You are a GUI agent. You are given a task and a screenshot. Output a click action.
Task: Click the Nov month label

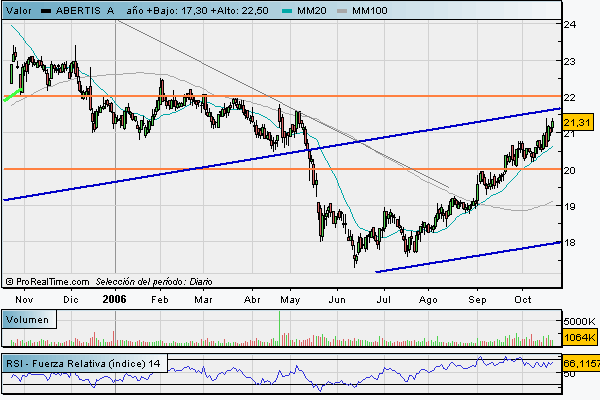tap(24, 300)
